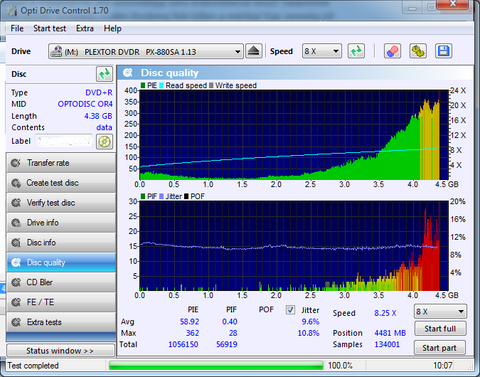Open the Start test menu

click(50, 29)
